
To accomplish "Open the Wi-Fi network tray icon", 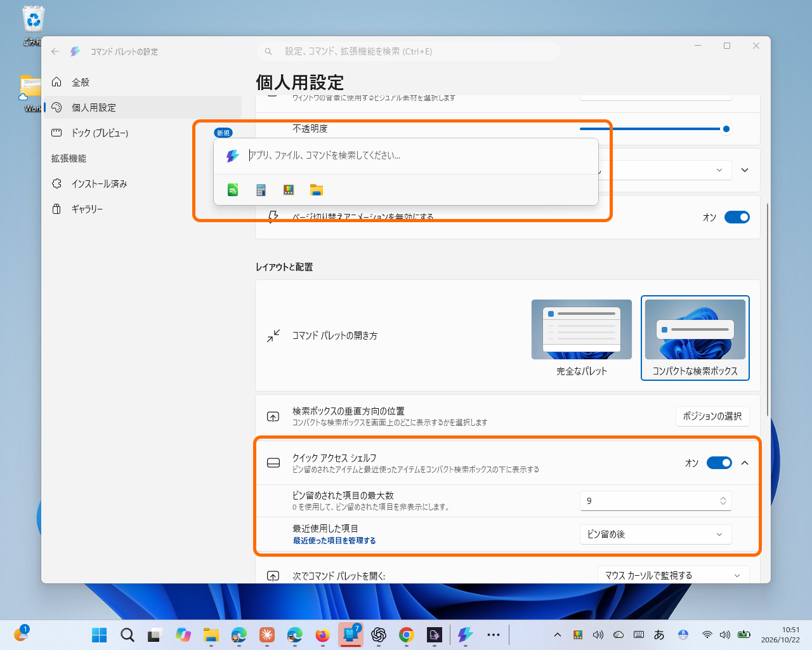I will point(707,635).
